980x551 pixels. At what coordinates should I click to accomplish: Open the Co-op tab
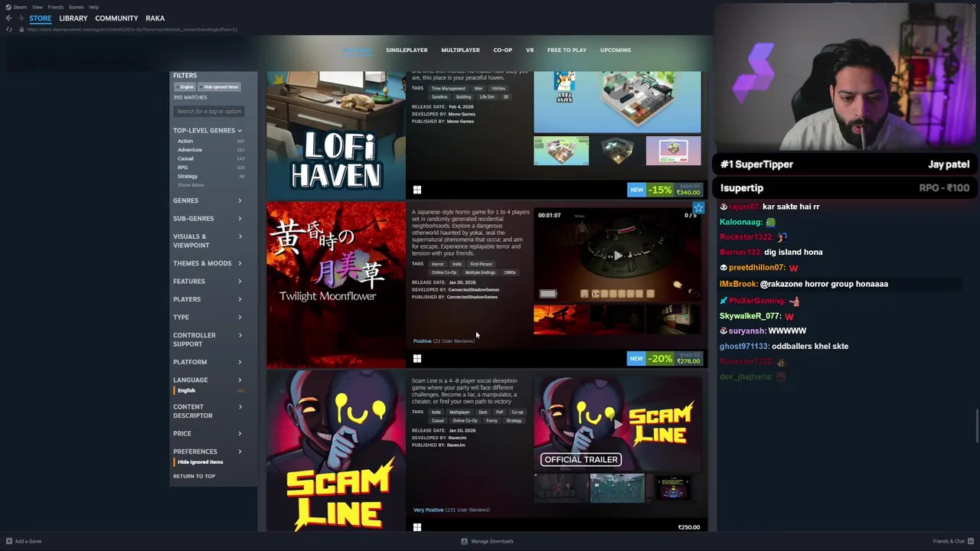502,50
